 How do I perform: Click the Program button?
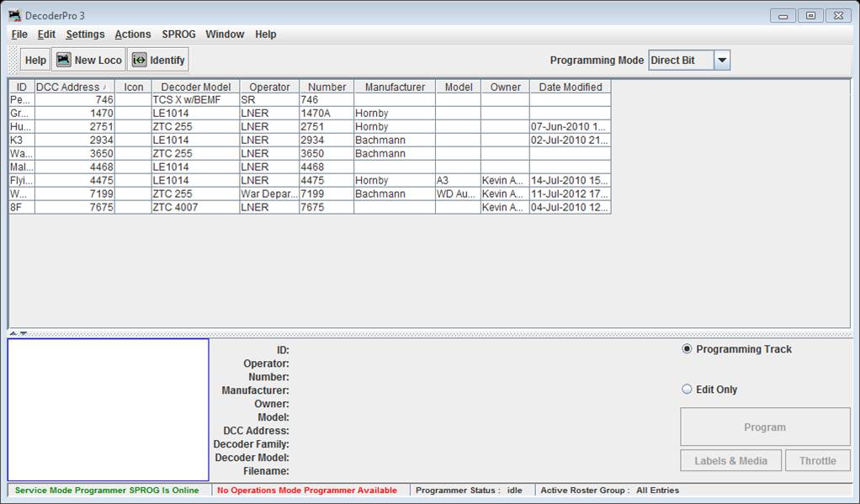765,427
